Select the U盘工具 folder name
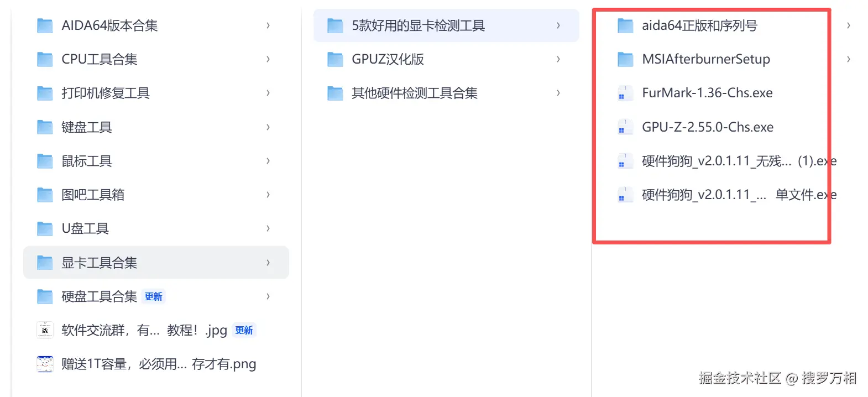 85,228
